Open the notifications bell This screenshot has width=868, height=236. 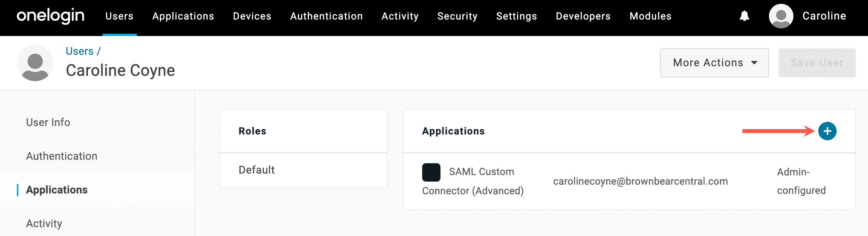(x=744, y=16)
